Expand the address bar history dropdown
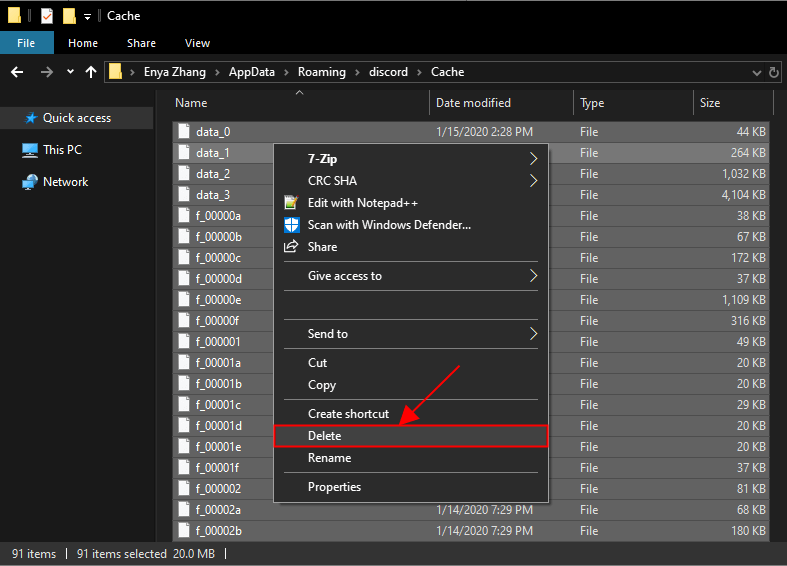The width and height of the screenshot is (787, 566). (756, 73)
